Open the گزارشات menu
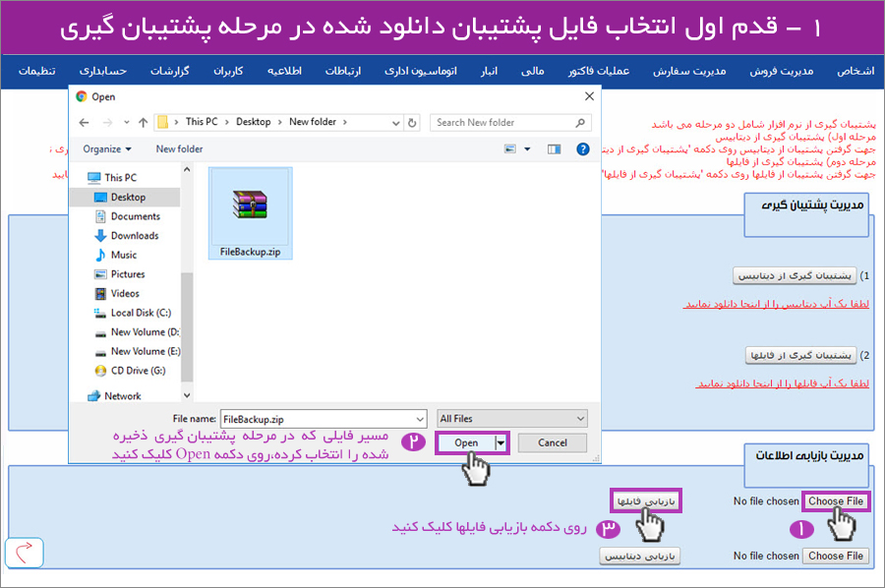 (x=170, y=71)
